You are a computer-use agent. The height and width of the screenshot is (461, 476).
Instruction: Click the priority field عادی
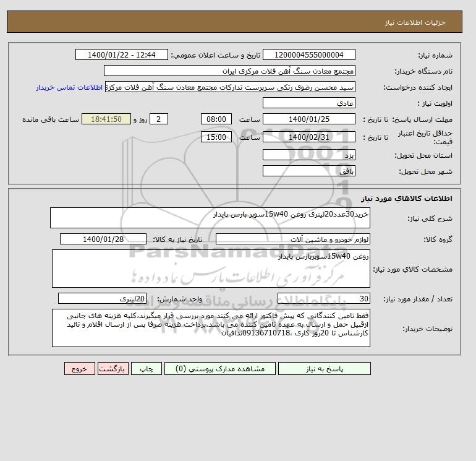coord(308,103)
